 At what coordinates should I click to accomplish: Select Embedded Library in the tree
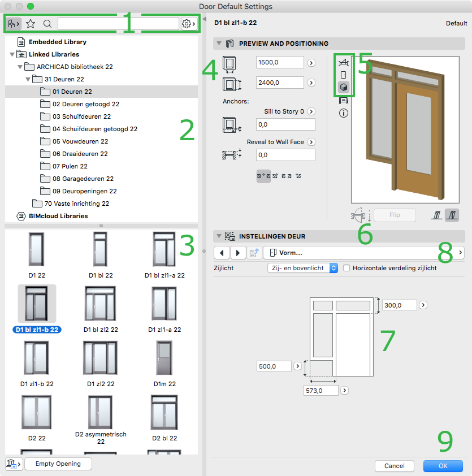pyautogui.click(x=57, y=42)
